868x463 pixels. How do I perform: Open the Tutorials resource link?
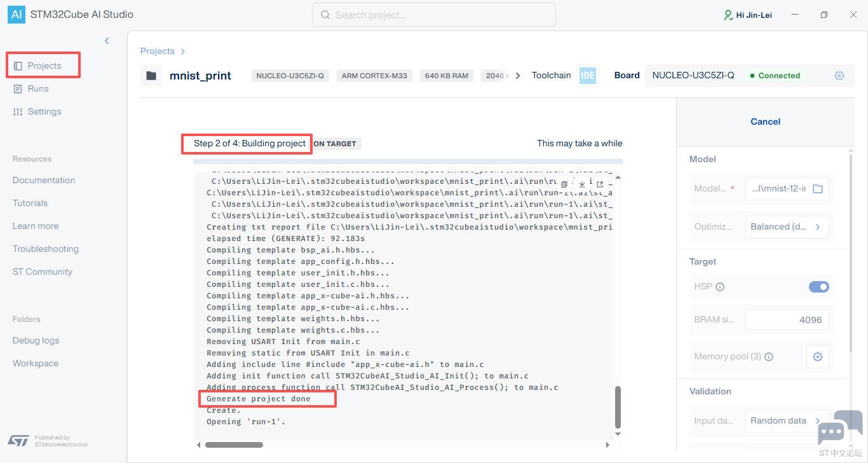[x=30, y=203]
